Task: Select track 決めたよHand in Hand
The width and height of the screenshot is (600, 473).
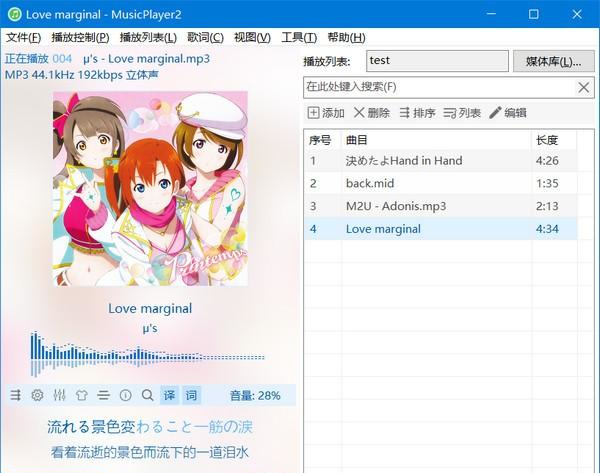Action: point(441,161)
